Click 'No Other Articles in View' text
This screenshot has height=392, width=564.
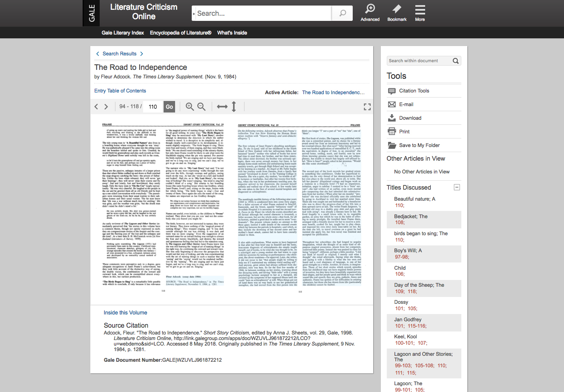(422, 172)
